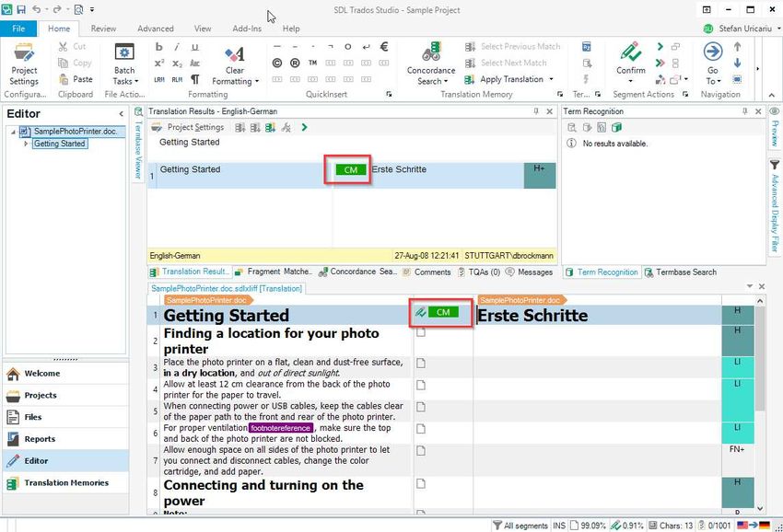Screen dimensions: 783x532
Task: Apply italic formatting with the i icon
Action: point(177,47)
